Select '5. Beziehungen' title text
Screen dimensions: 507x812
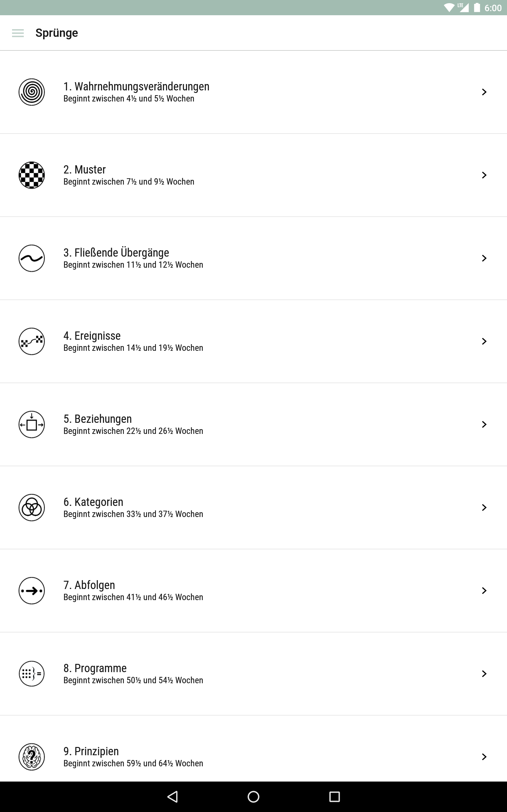[98, 419]
